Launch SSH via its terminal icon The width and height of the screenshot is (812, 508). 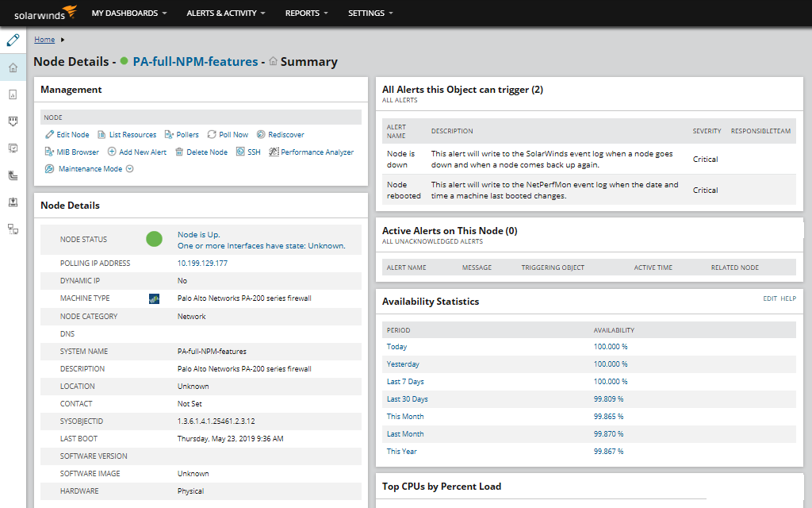(x=239, y=151)
